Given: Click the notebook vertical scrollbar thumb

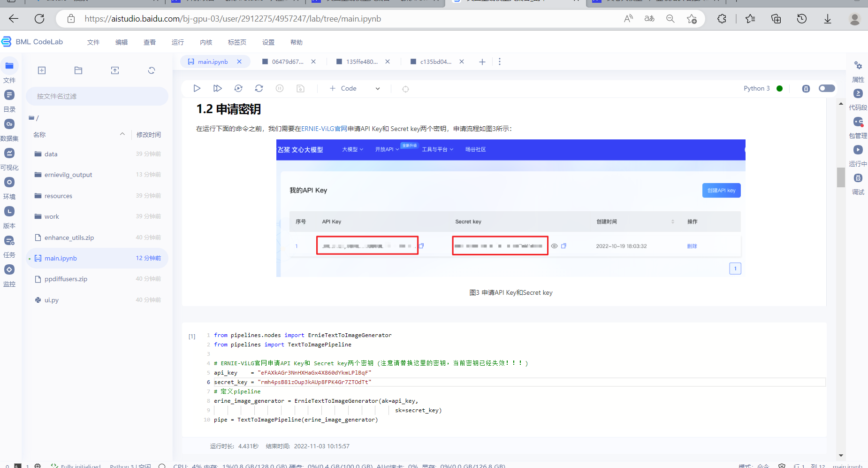Looking at the screenshot, I should point(841,177).
